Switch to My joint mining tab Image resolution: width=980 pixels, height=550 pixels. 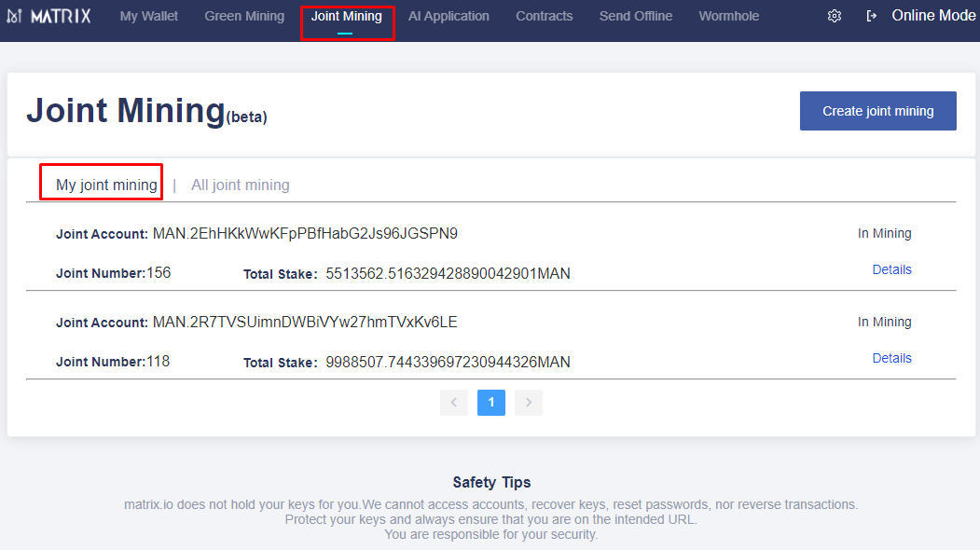point(106,185)
